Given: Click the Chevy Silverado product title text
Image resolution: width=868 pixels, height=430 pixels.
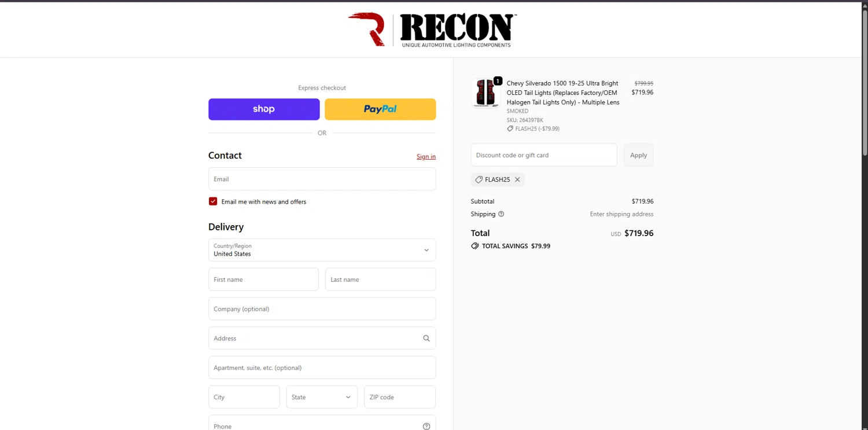Looking at the screenshot, I should pos(563,93).
